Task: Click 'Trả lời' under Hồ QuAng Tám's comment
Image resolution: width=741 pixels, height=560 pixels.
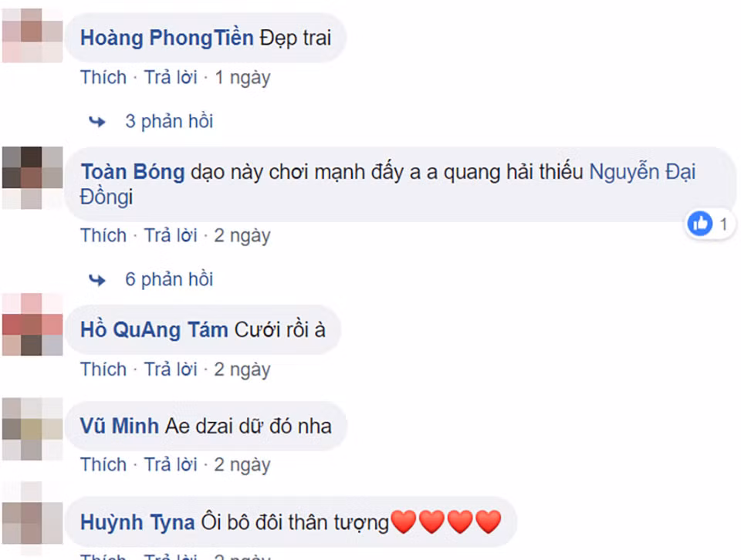Action: pos(170,369)
